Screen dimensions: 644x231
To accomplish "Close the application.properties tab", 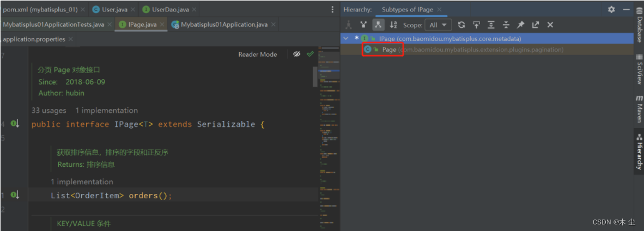I will 71,39.
